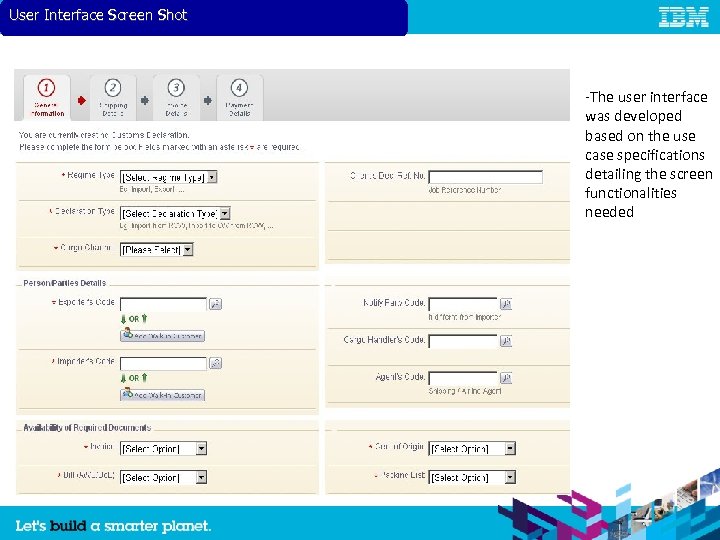
Task: Open step 1 General Information tab
Action: (x=47, y=98)
